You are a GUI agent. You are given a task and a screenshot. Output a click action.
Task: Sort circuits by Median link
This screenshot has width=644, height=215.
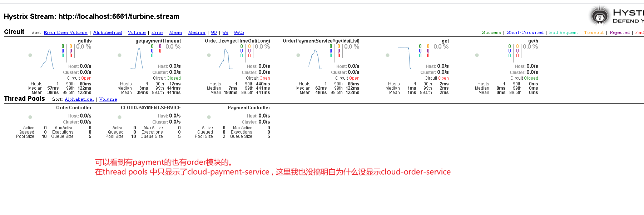pos(197,32)
